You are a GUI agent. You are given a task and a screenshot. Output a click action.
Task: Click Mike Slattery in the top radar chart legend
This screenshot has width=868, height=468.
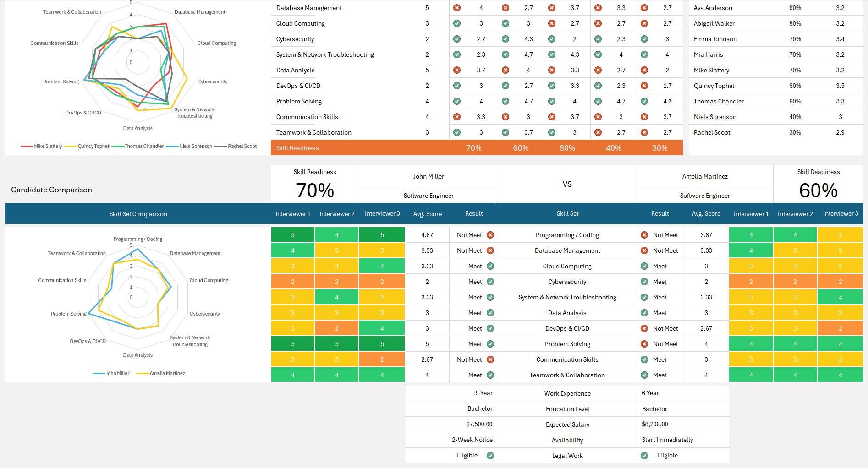(42, 146)
